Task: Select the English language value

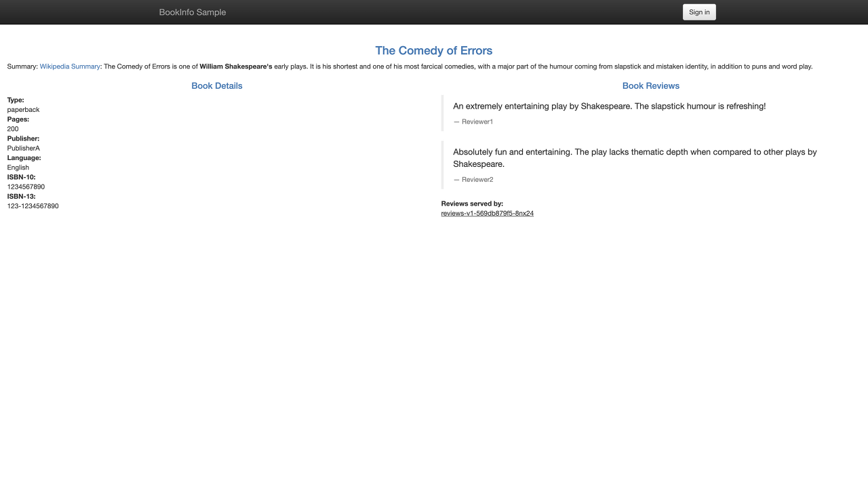Action: pos(18,168)
